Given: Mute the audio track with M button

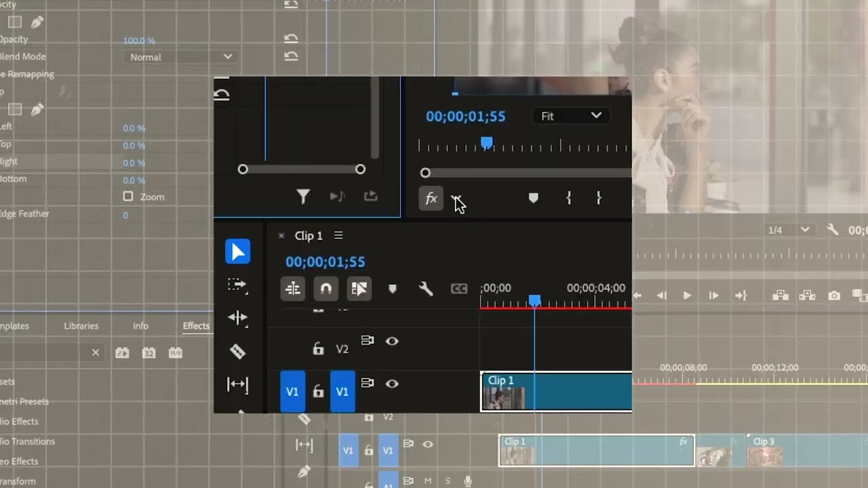Looking at the screenshot, I should tap(428, 481).
